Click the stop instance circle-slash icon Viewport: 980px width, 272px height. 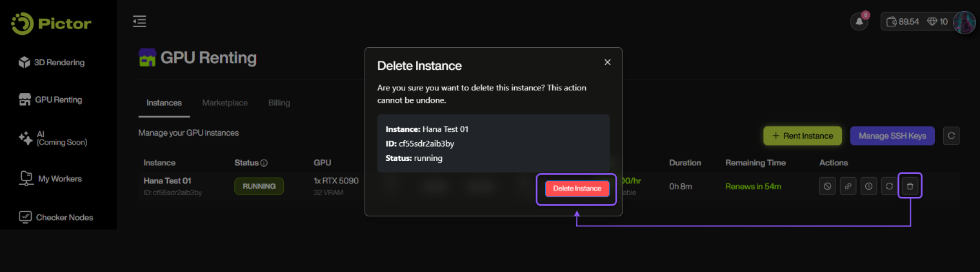(x=827, y=186)
